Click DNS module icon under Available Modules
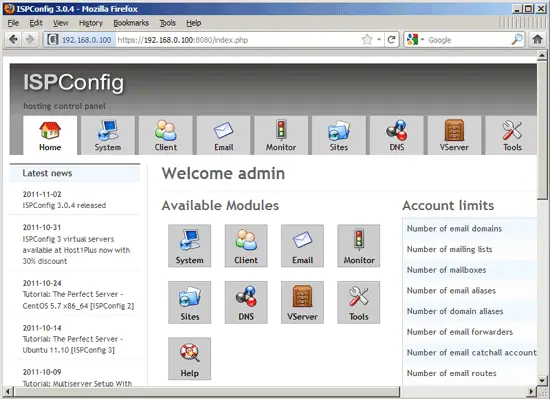The width and height of the screenshot is (550, 399). tap(246, 302)
